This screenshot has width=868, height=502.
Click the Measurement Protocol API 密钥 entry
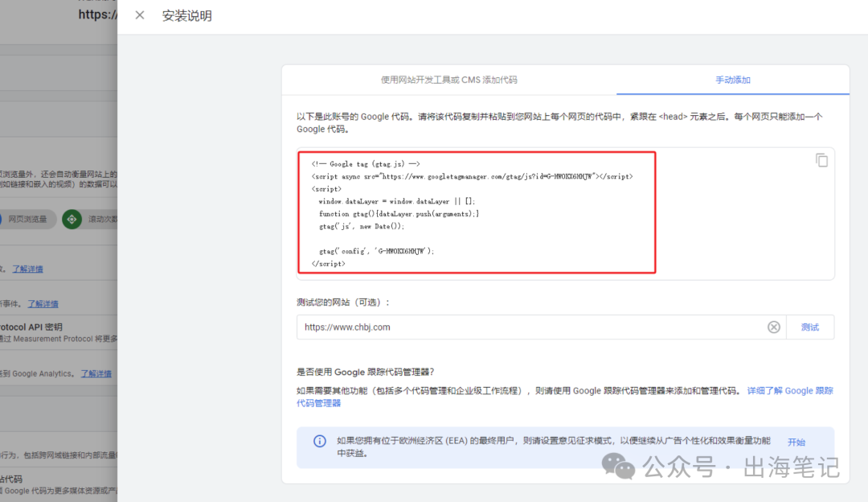pyautogui.click(x=39, y=327)
